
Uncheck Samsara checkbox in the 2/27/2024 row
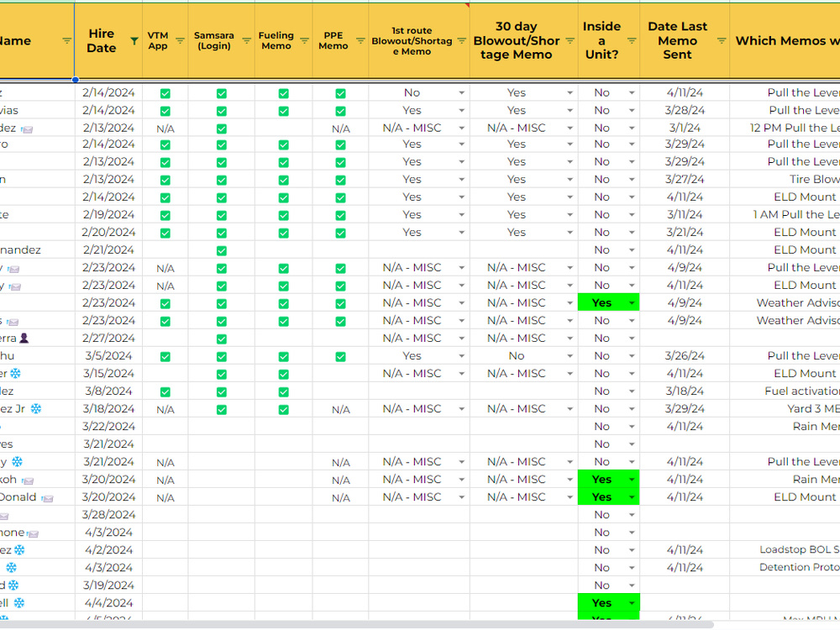click(x=221, y=339)
